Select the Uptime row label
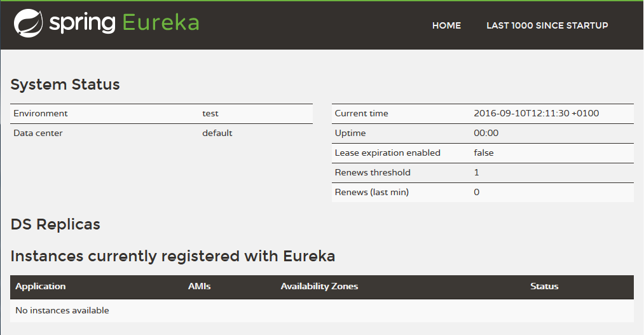The image size is (644, 335). tap(350, 133)
